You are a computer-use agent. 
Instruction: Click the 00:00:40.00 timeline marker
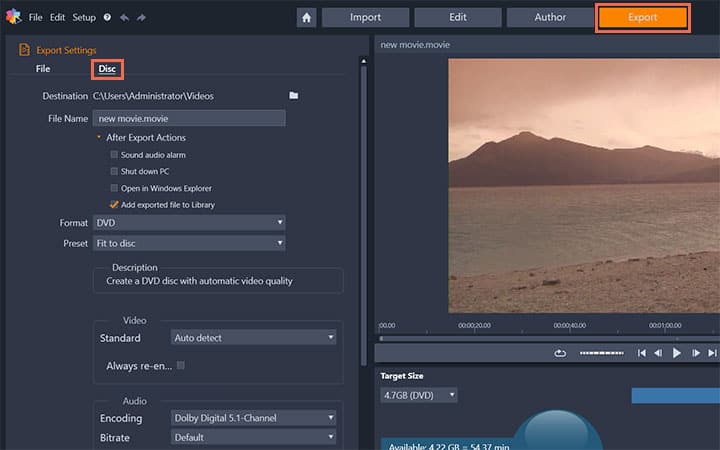point(569,325)
